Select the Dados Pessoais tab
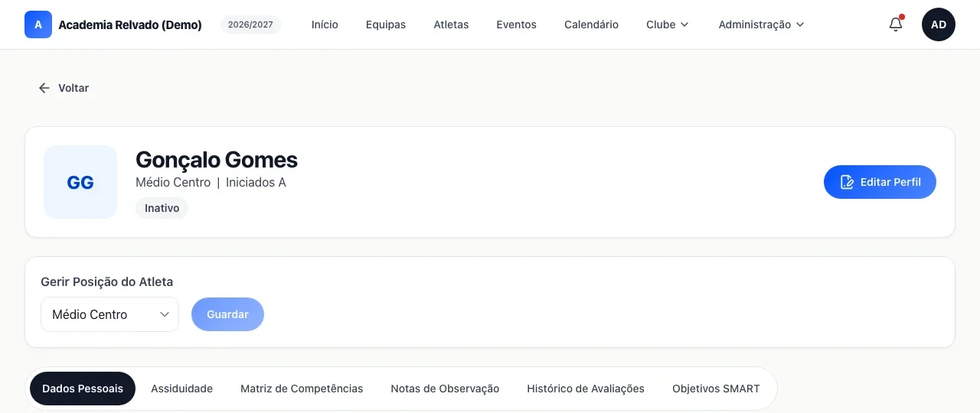Screen dimensions: 980x413 [x=83, y=389]
